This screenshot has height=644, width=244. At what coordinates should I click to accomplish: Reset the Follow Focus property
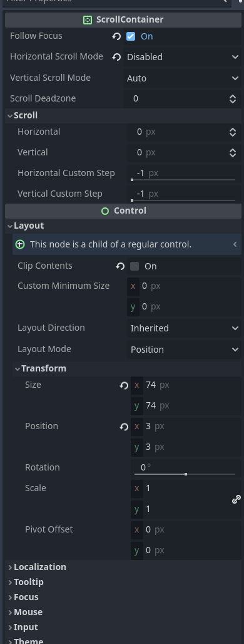(116, 36)
